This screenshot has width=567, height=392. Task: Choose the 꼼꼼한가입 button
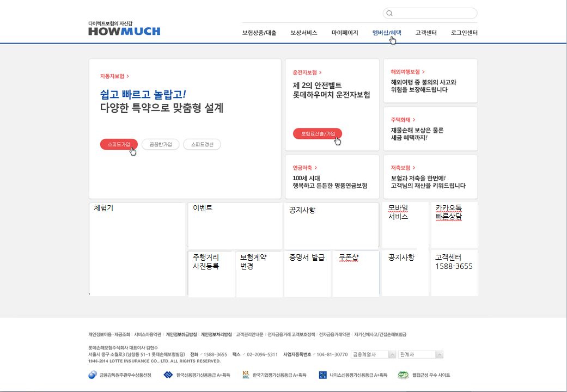pos(161,144)
